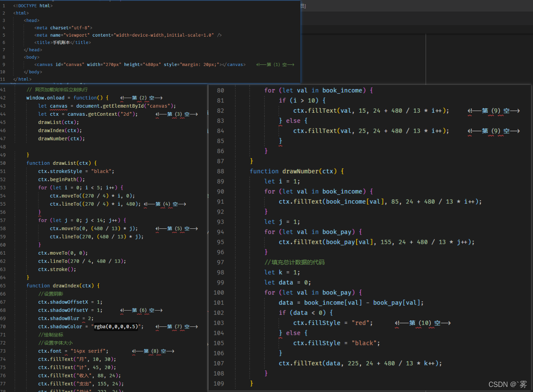
Task: Click the drawNumber(ctx); call inside window.onload
Action: tap(61, 139)
